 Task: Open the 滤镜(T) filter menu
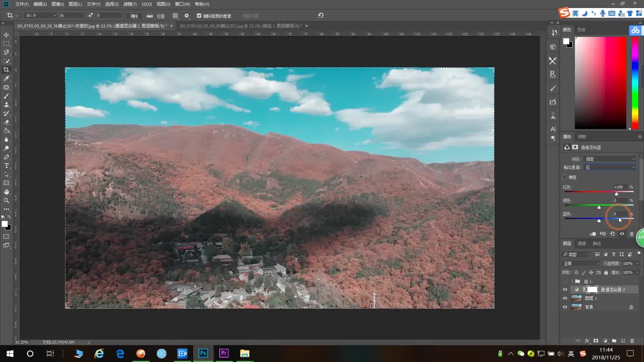coord(130,4)
